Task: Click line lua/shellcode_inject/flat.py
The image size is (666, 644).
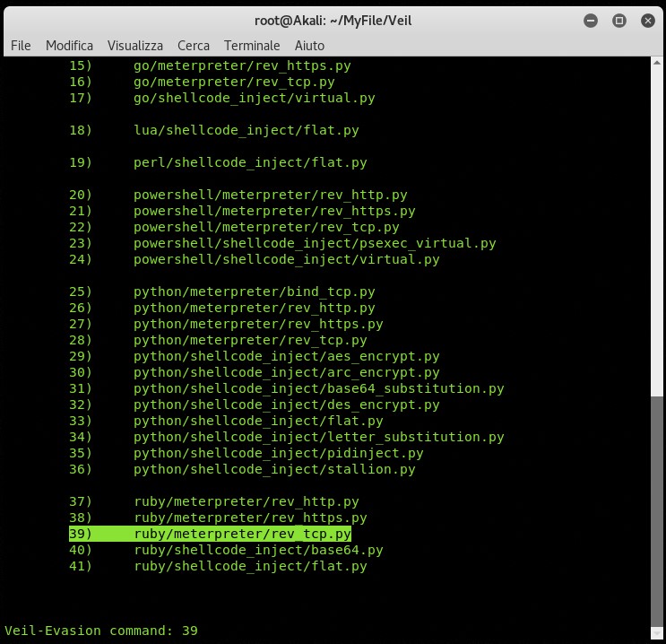Action: point(246,130)
